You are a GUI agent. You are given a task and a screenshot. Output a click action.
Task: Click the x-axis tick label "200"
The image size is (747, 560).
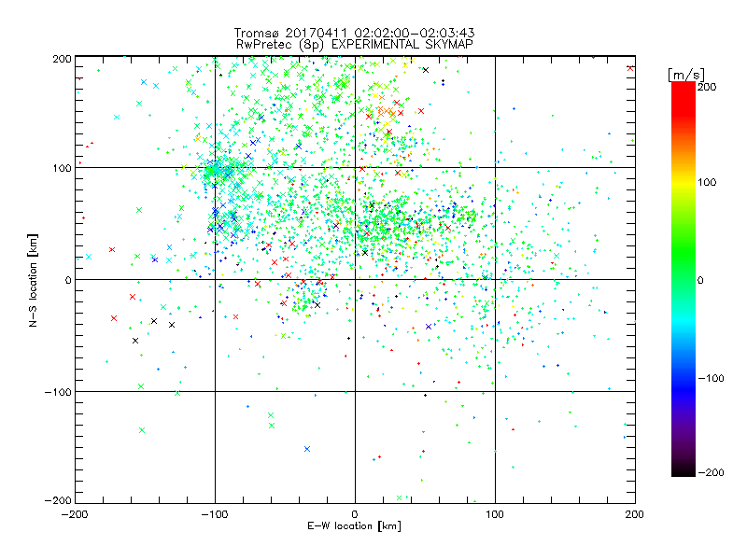pos(635,514)
